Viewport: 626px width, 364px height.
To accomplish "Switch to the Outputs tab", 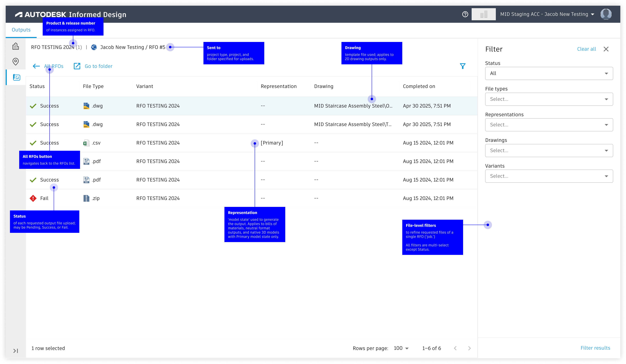I will (21, 30).
